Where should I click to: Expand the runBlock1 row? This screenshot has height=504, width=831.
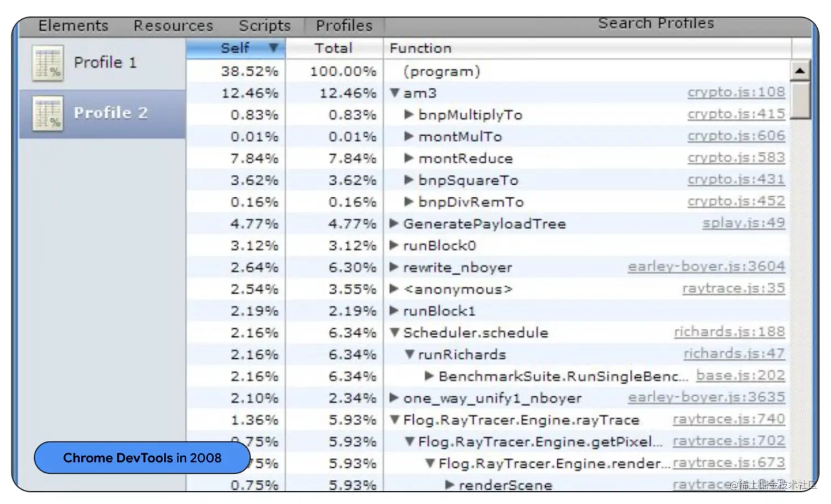394,311
